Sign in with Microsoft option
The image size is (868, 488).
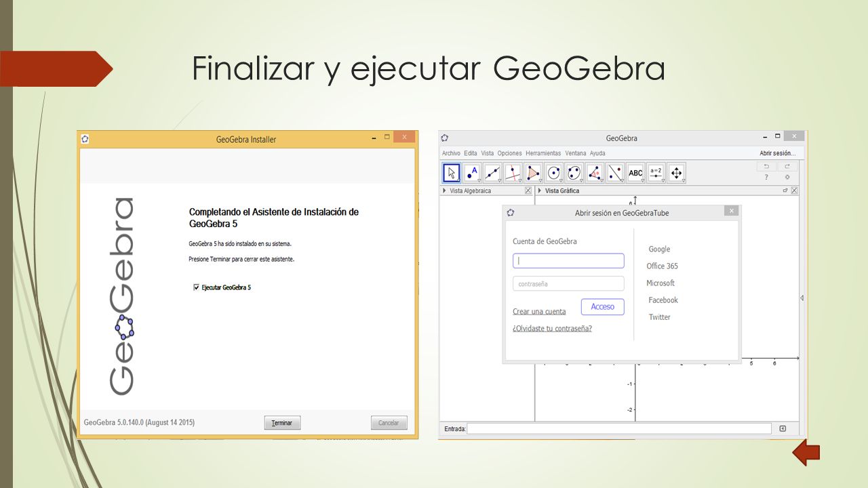pyautogui.click(x=660, y=283)
